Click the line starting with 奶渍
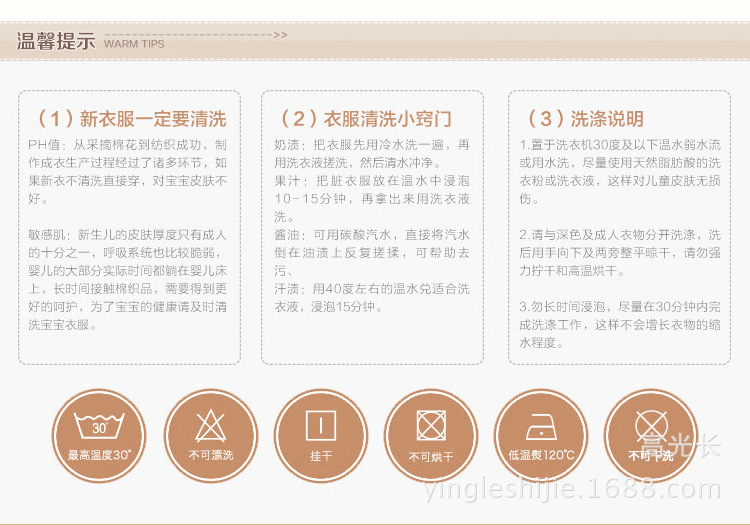Screen dimensions: 750x525 (372, 145)
